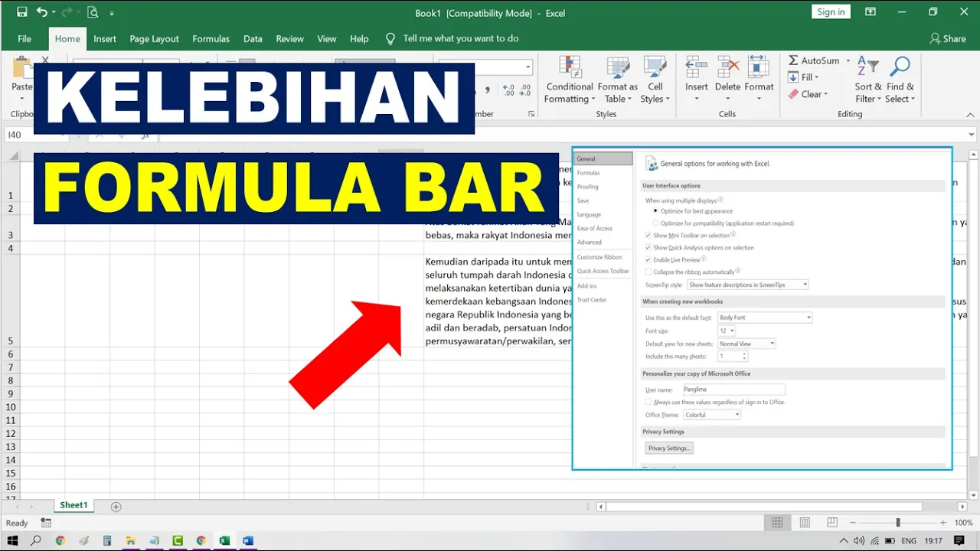
Task: Expand the AutoSum dropdown arrow
Action: pos(848,60)
